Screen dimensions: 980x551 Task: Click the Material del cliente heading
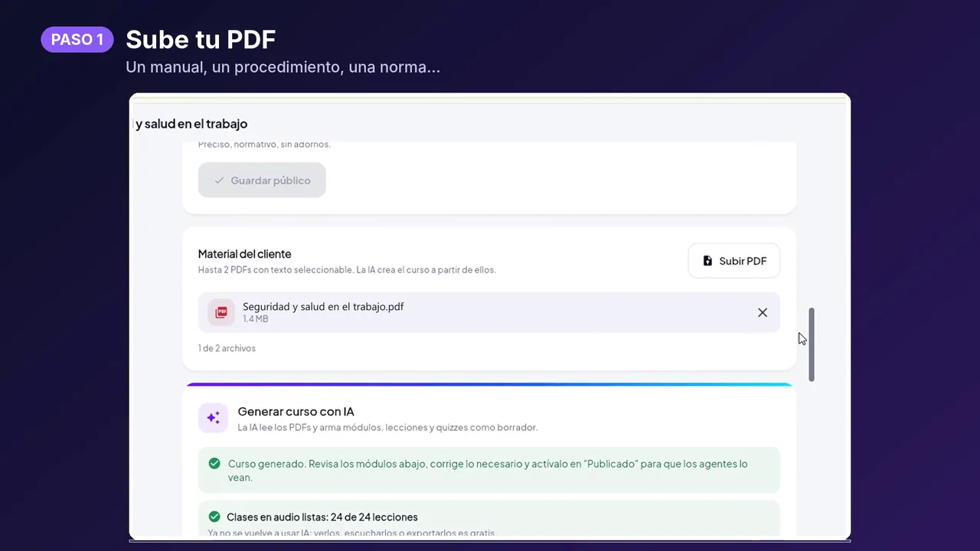click(x=245, y=254)
